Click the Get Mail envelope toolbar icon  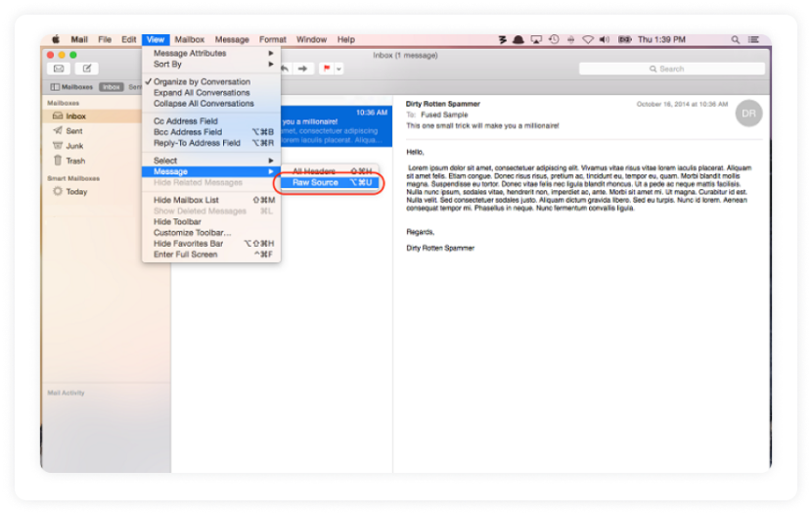(x=59, y=69)
